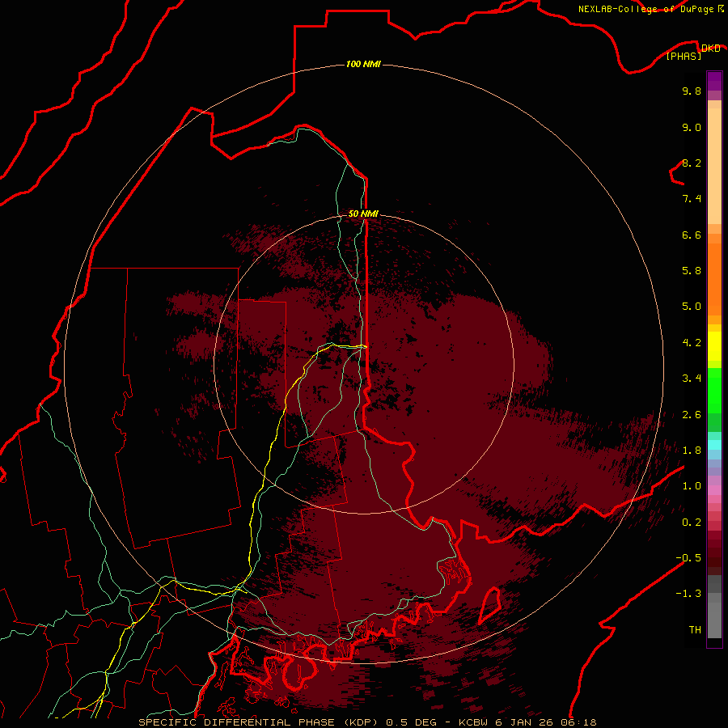The image size is (728, 728).
Task: Select the 9.8 scale value
Action: pos(692,91)
